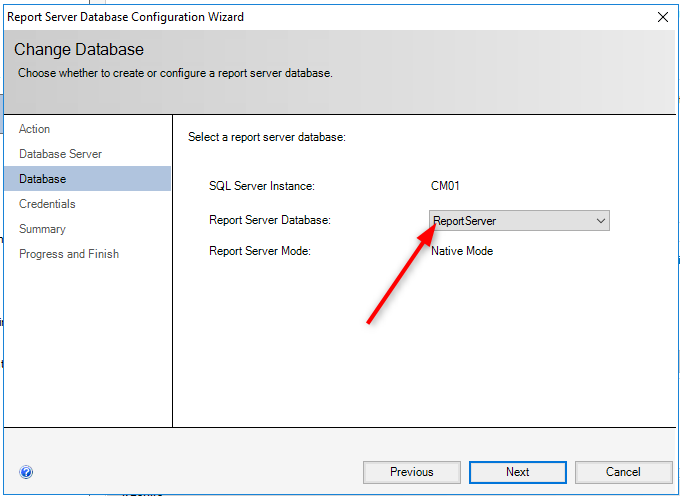Click the Change Database heading
Viewport: 680px width, 496px height.
click(x=78, y=49)
